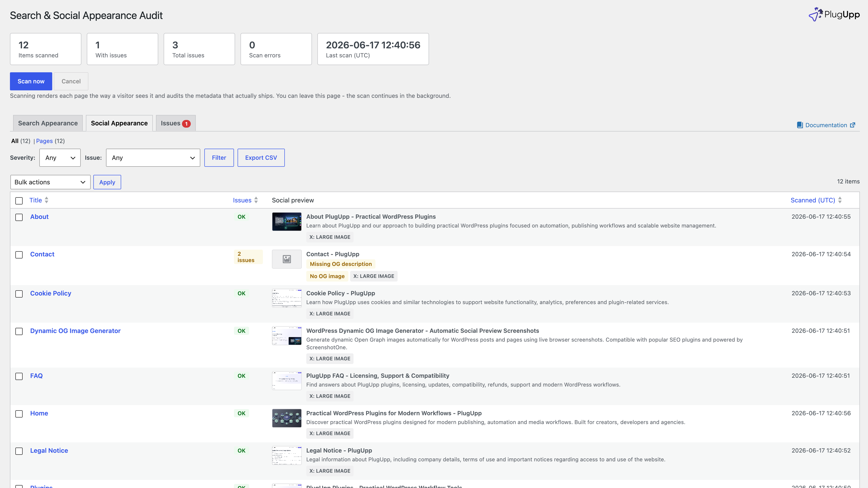Viewport: 868px width, 488px height.
Task: Click the 3 Total issues card
Action: (x=199, y=49)
